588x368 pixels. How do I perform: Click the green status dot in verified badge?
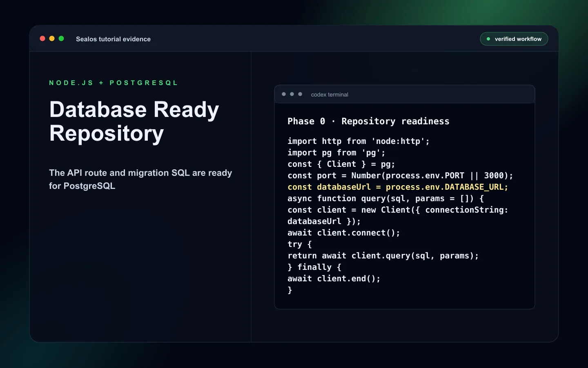[488, 39]
